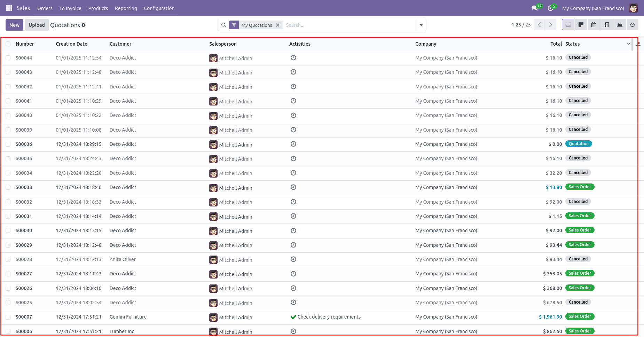
Task: Check the box for order S00033
Action: (x=8, y=187)
